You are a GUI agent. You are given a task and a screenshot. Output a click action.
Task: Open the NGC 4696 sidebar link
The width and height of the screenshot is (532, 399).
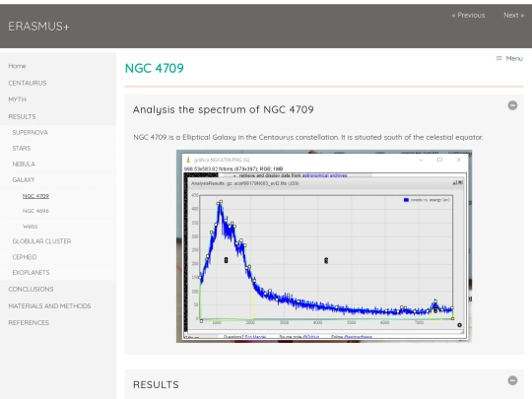point(35,211)
